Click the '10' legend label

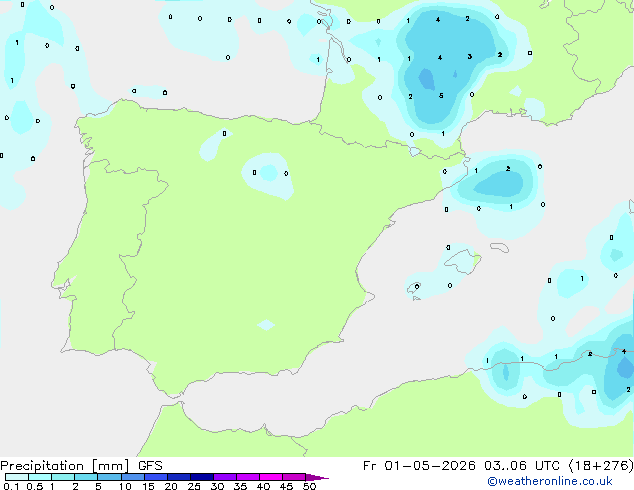pos(125,486)
